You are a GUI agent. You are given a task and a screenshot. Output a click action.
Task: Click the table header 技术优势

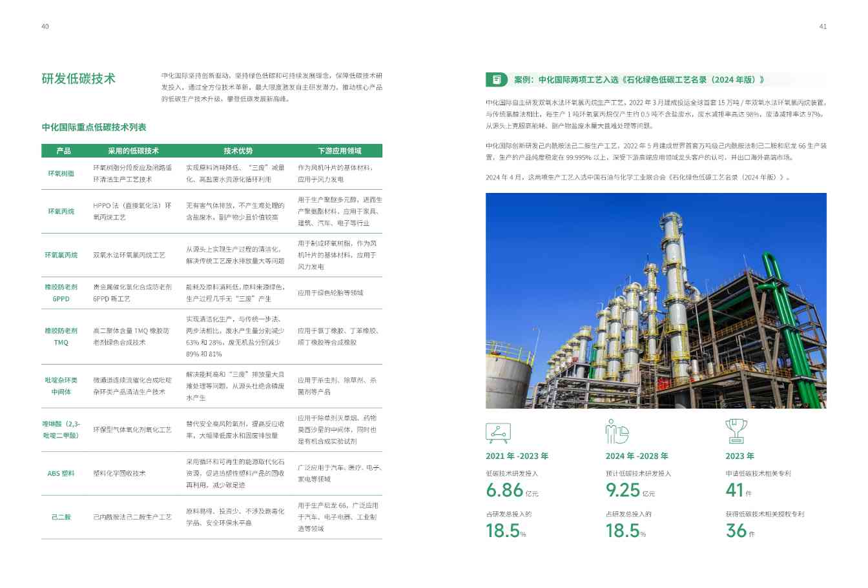[238, 150]
